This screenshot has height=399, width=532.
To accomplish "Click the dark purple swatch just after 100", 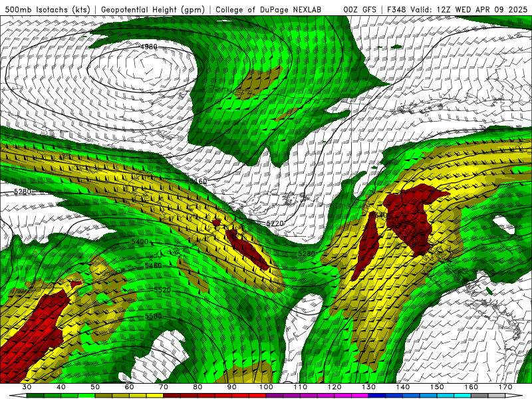I will pyautogui.click(x=275, y=396).
